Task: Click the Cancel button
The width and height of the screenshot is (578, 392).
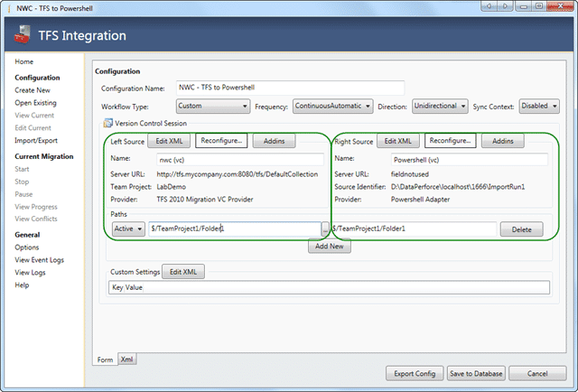Action: coord(537,374)
